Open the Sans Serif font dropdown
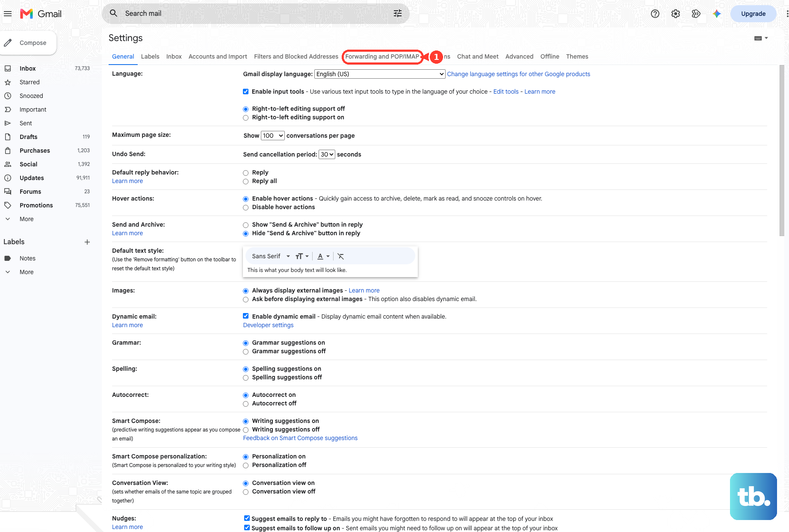789x532 pixels. (271, 256)
